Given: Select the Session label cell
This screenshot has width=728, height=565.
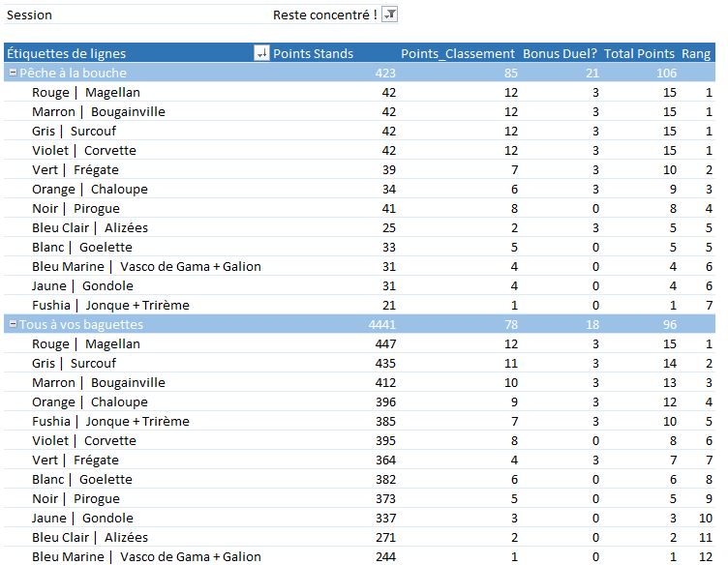Looking at the screenshot, I should [x=29, y=15].
